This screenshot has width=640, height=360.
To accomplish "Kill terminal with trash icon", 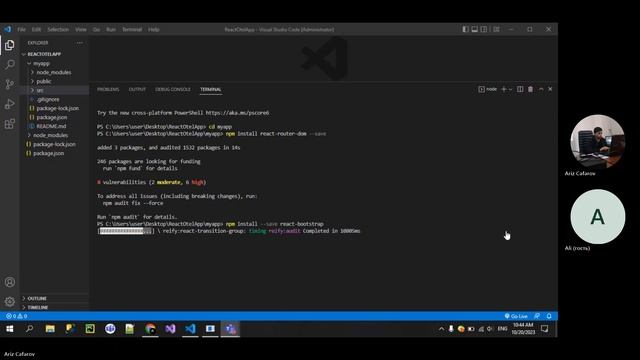I will point(530,89).
